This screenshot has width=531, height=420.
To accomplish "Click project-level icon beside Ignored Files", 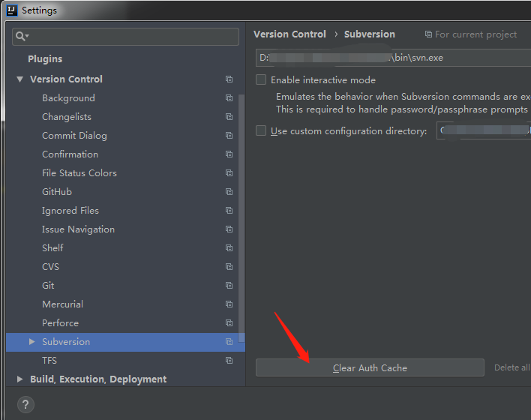I will click(x=229, y=211).
